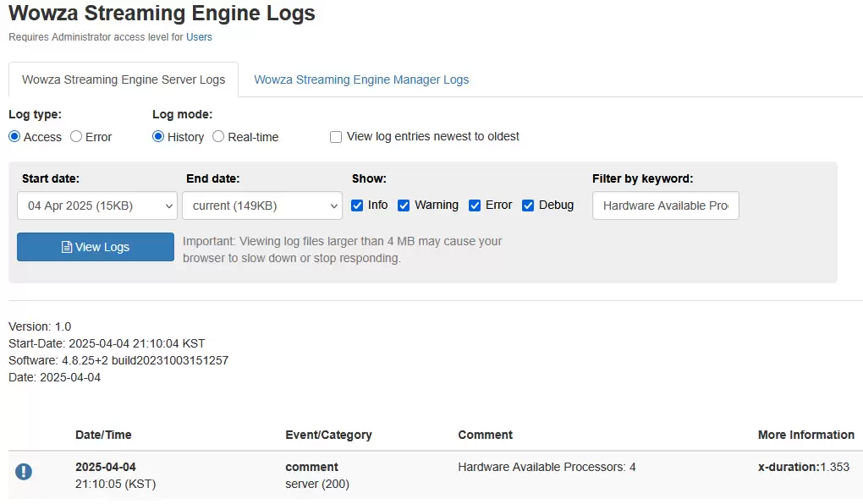Select the 2025-04-04 date cell
863x504 pixels.
coord(106,467)
